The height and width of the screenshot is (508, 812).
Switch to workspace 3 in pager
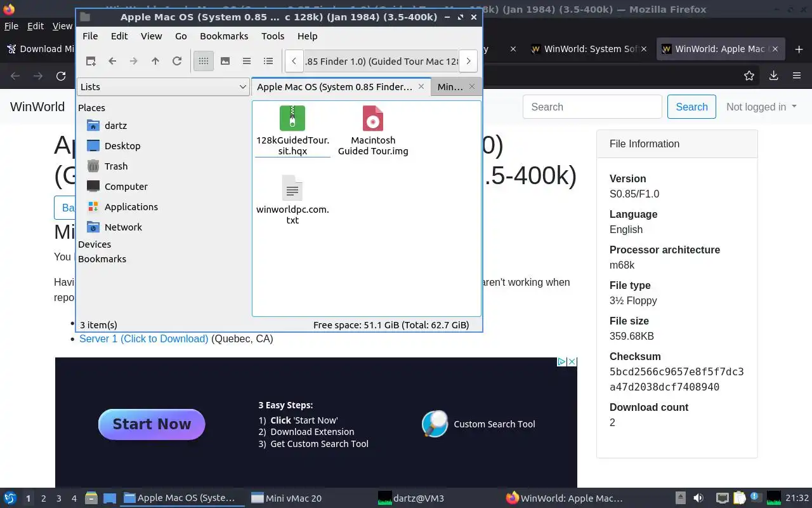[59, 498]
